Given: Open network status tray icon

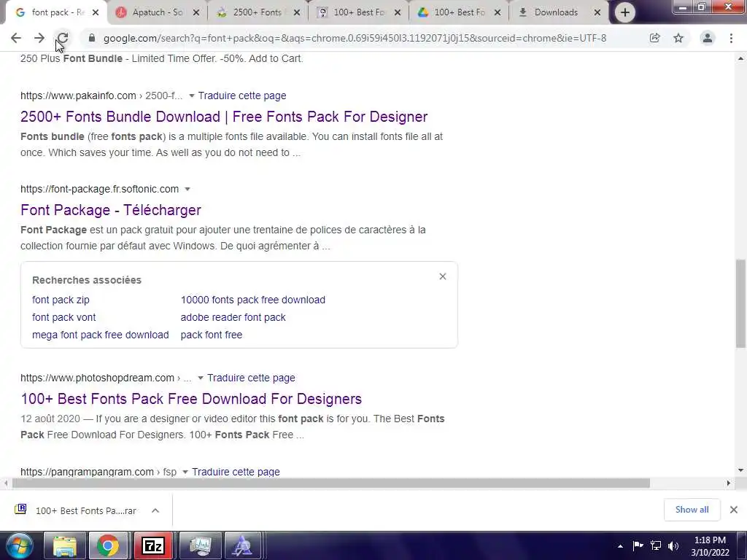Looking at the screenshot, I should (x=656, y=545).
